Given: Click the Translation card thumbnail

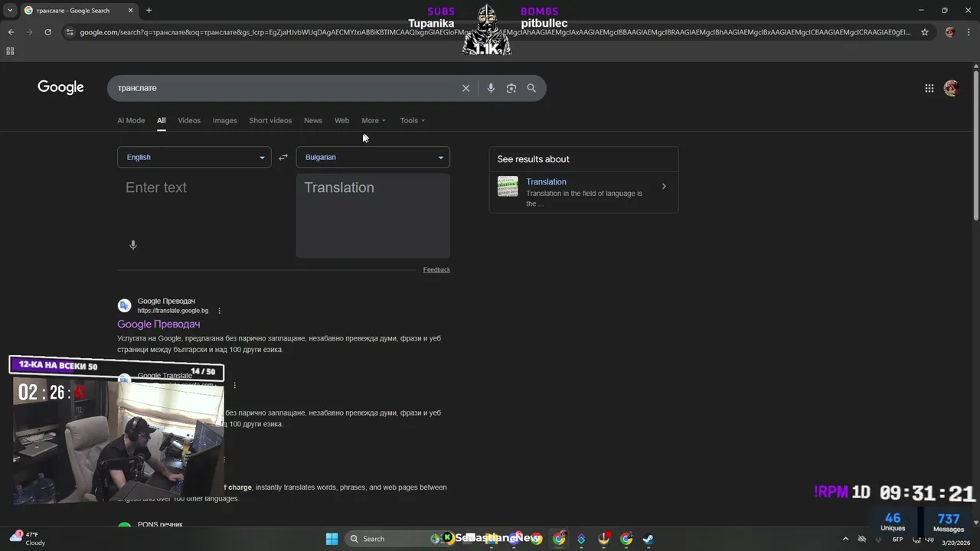Looking at the screenshot, I should (508, 186).
